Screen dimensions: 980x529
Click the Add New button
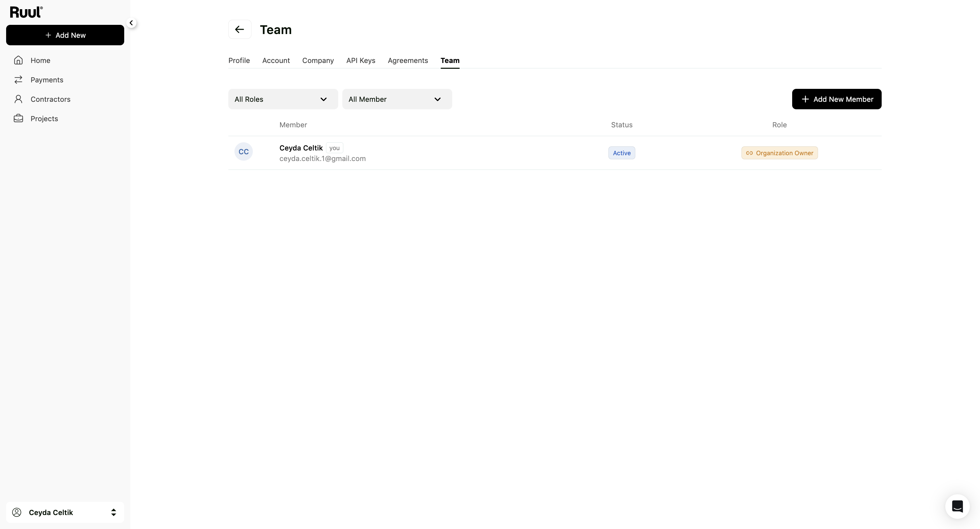[x=65, y=35]
